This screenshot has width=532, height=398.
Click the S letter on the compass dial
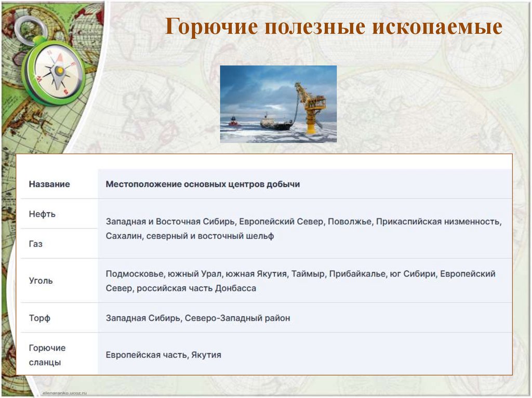(x=65, y=91)
